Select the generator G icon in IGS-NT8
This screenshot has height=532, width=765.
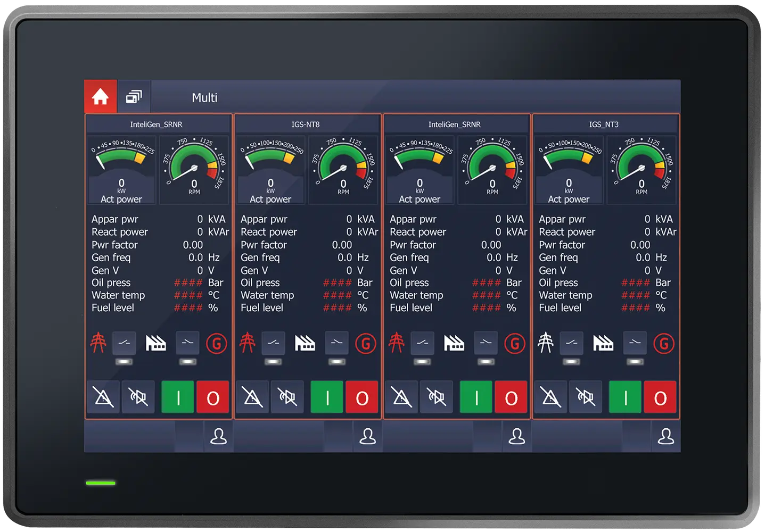(366, 344)
